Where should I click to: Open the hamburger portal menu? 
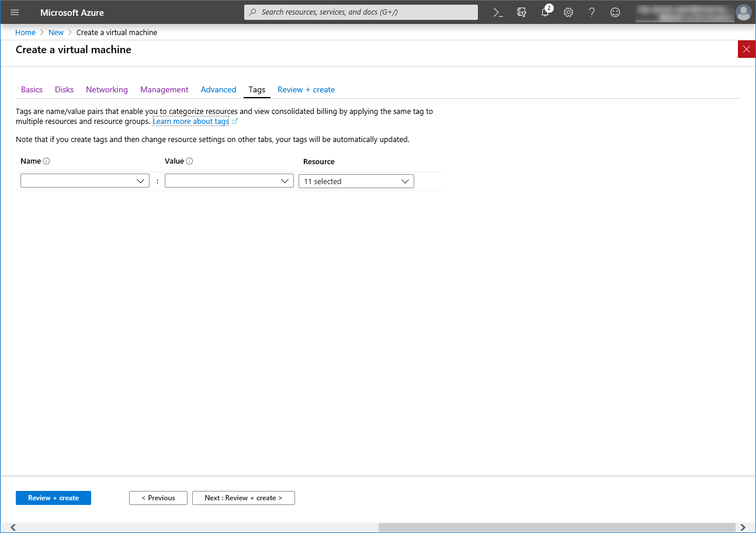[x=15, y=12]
